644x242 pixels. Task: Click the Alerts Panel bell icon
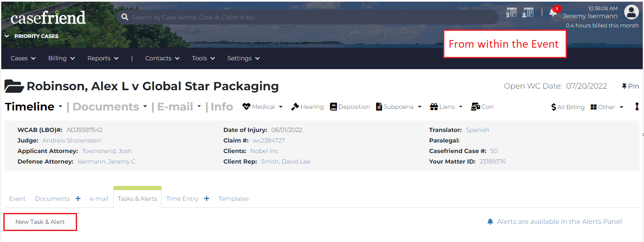click(x=490, y=221)
